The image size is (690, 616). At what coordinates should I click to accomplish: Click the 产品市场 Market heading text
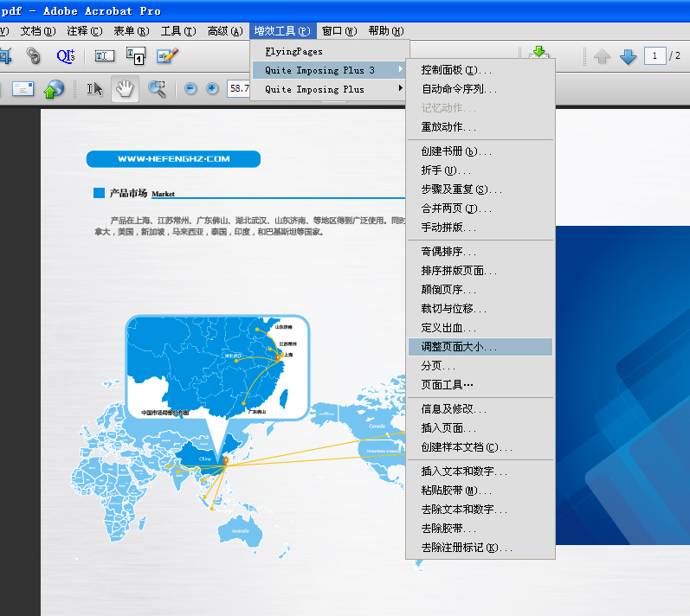click(x=142, y=193)
